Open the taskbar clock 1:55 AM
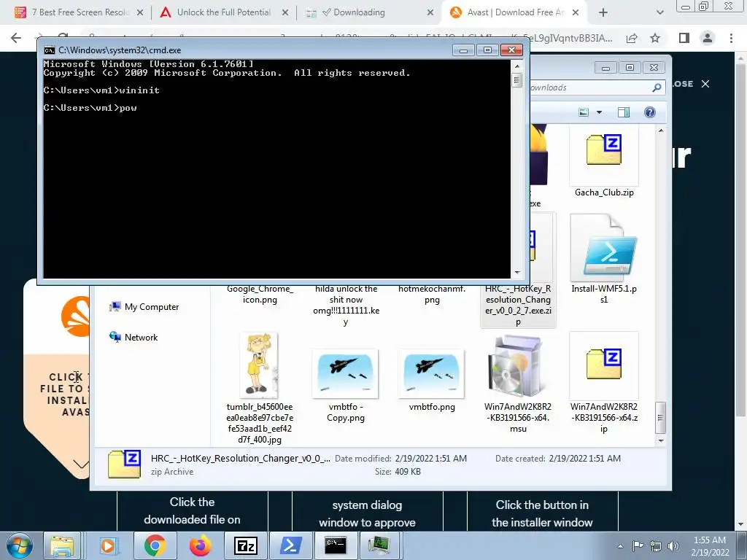 709,546
